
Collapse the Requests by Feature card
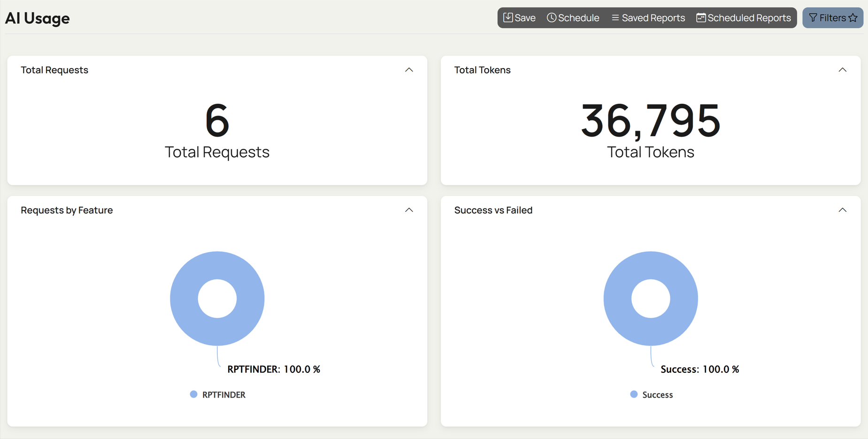(x=409, y=210)
